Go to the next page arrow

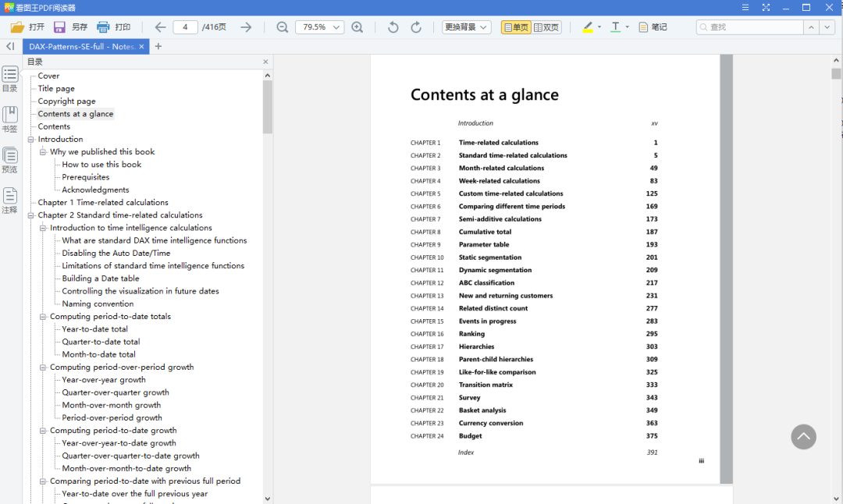pyautogui.click(x=246, y=27)
